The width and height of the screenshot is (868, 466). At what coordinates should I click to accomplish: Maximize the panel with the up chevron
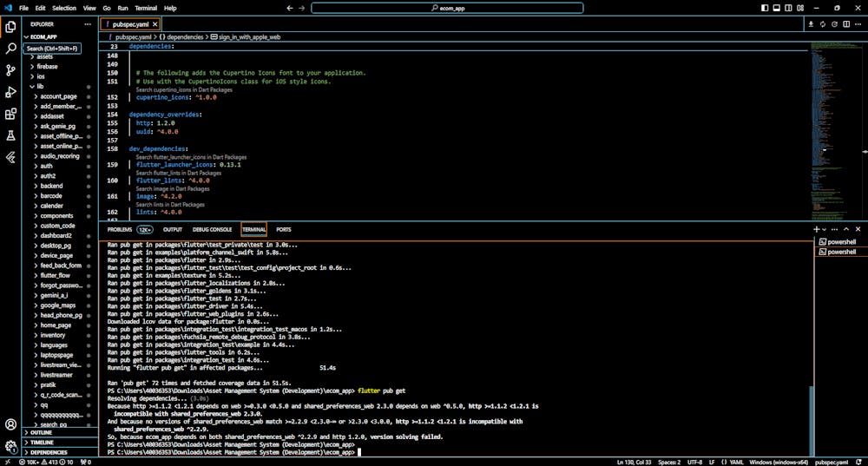[x=845, y=229]
